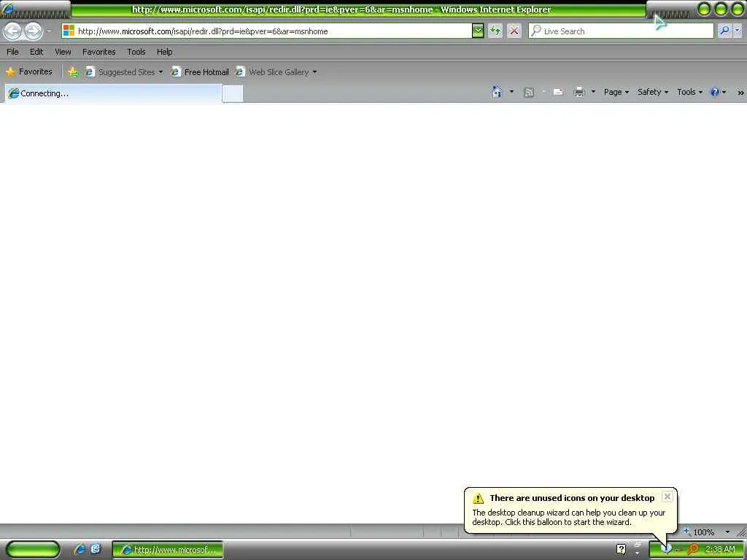747x560 pixels.
Task: Open the green Start button
Action: [33, 550]
